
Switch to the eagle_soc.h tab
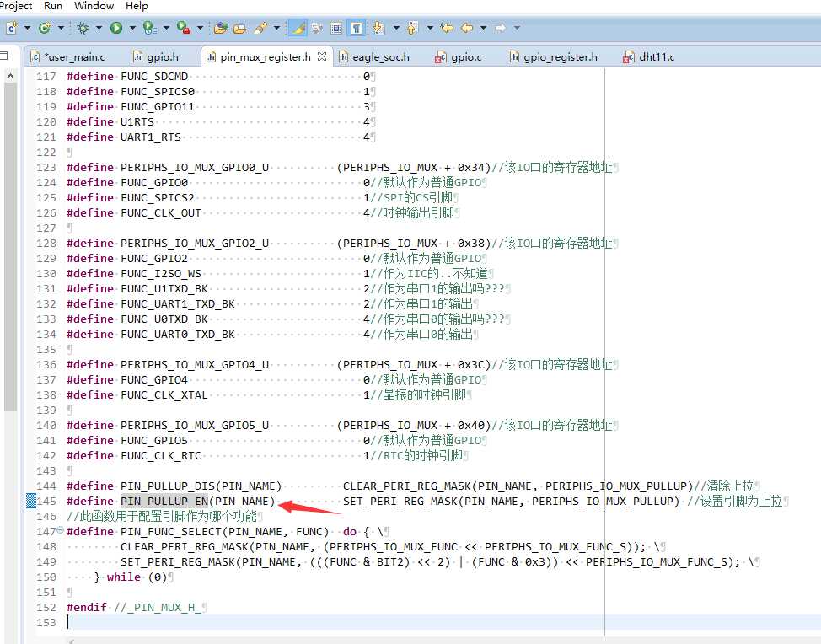click(374, 57)
